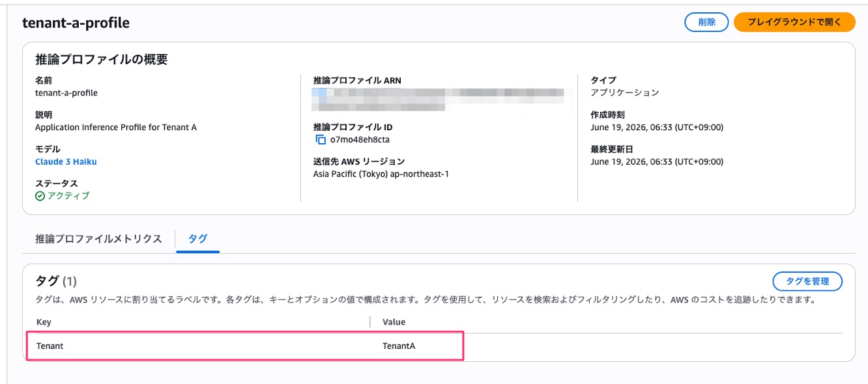Image resolution: width=868 pixels, height=384 pixels.
Task: Click the profile ID o7mo48eh8cta text
Action: 360,139
